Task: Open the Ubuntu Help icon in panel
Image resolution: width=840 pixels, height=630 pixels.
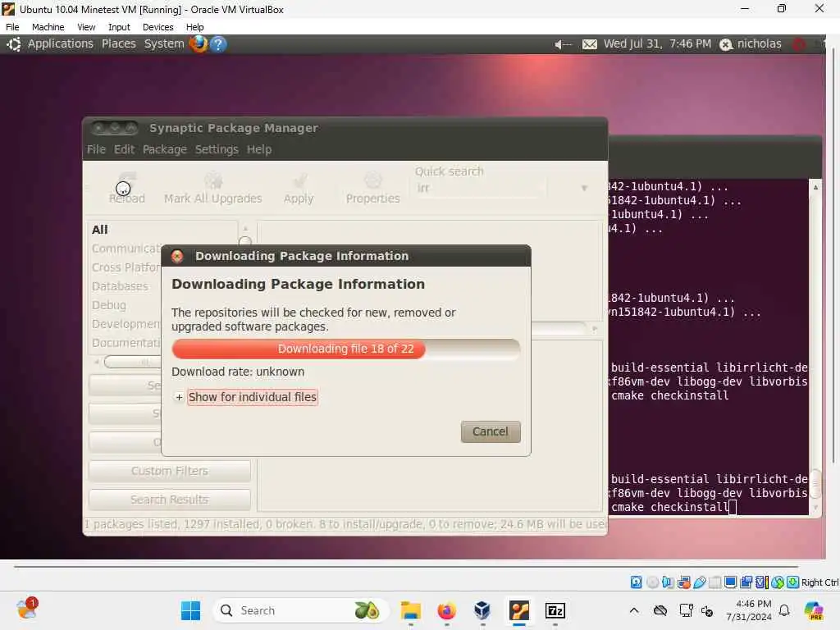Action: click(x=218, y=44)
